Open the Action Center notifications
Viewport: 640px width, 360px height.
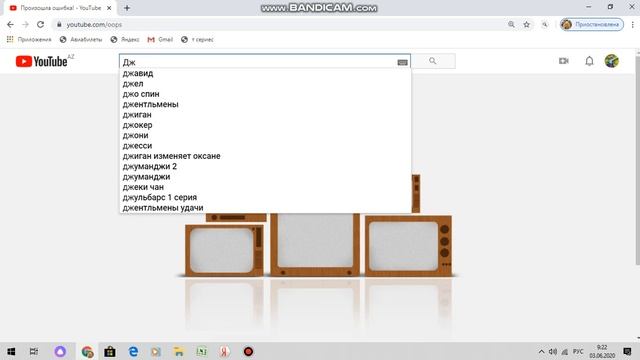click(x=627, y=351)
